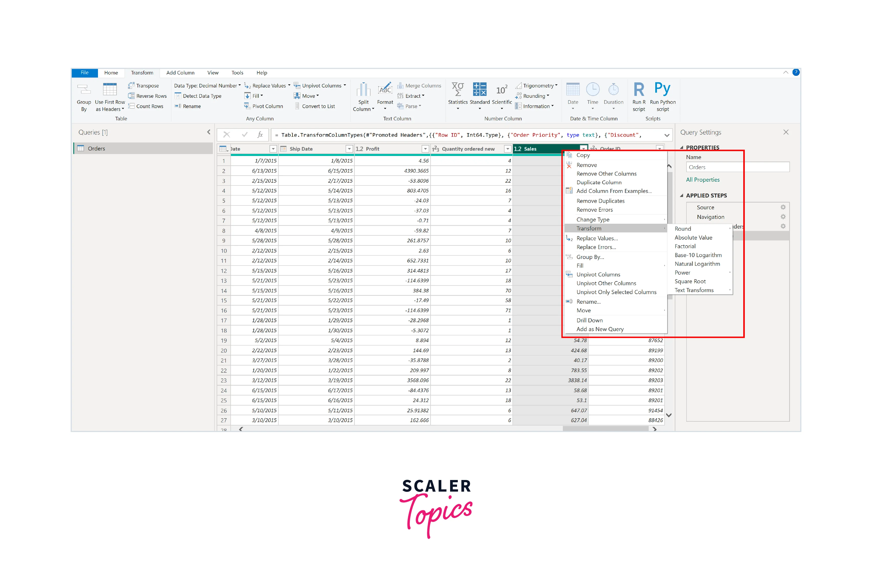Choose Remove Duplicates from context menu
Image resolution: width=872 pixels, height=588 pixels.
pyautogui.click(x=600, y=201)
